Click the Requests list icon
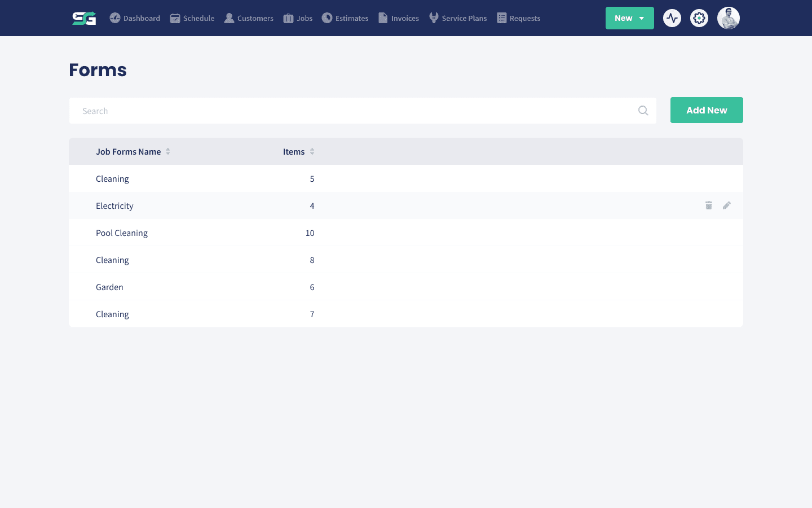The height and width of the screenshot is (508, 812). [502, 18]
